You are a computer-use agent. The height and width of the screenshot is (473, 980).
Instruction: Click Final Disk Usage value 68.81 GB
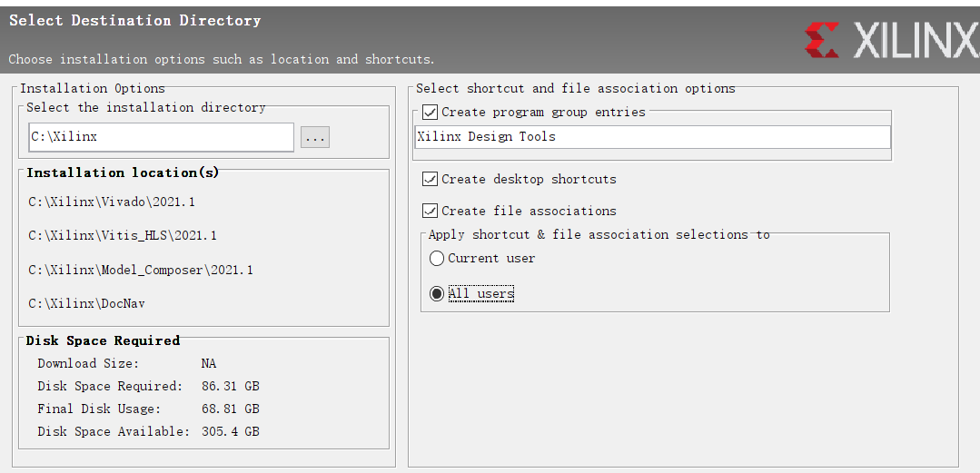230,409
